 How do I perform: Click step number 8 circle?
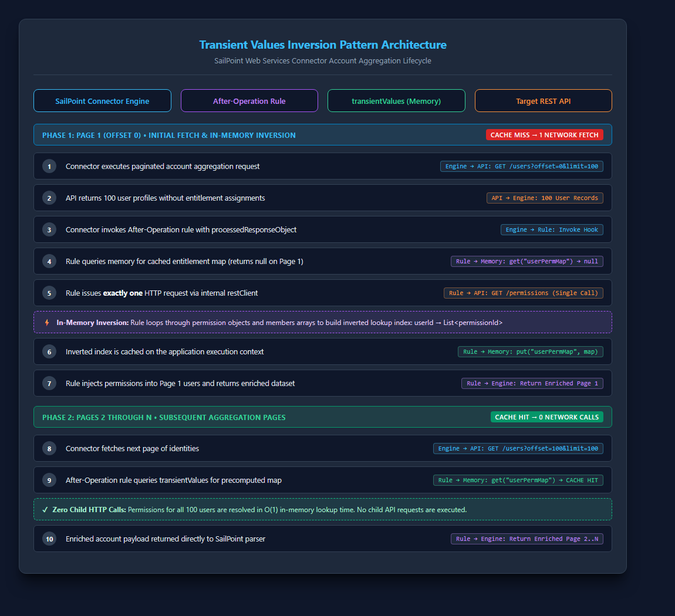click(49, 449)
